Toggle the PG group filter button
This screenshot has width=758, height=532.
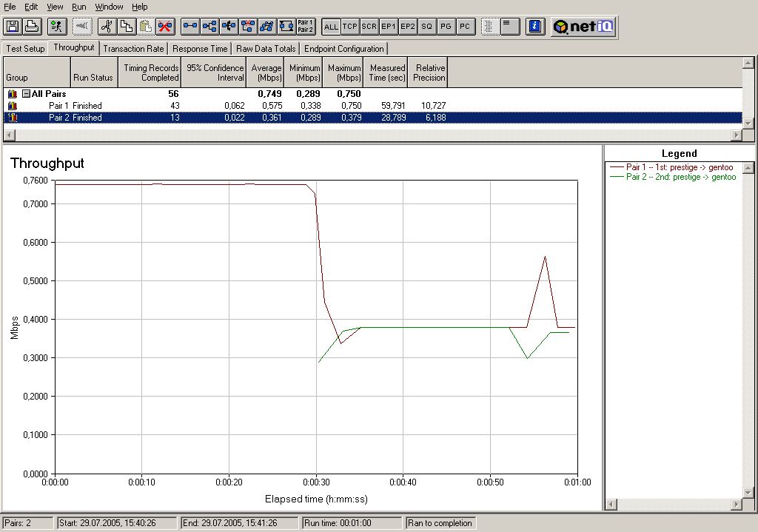coord(446,27)
